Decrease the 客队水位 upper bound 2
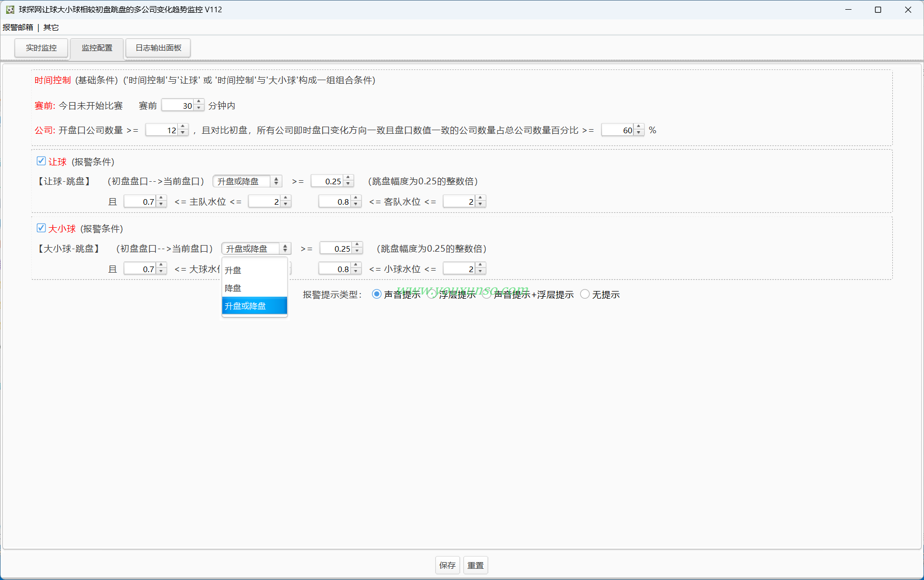Image resolution: width=924 pixels, height=580 pixels. (481, 204)
